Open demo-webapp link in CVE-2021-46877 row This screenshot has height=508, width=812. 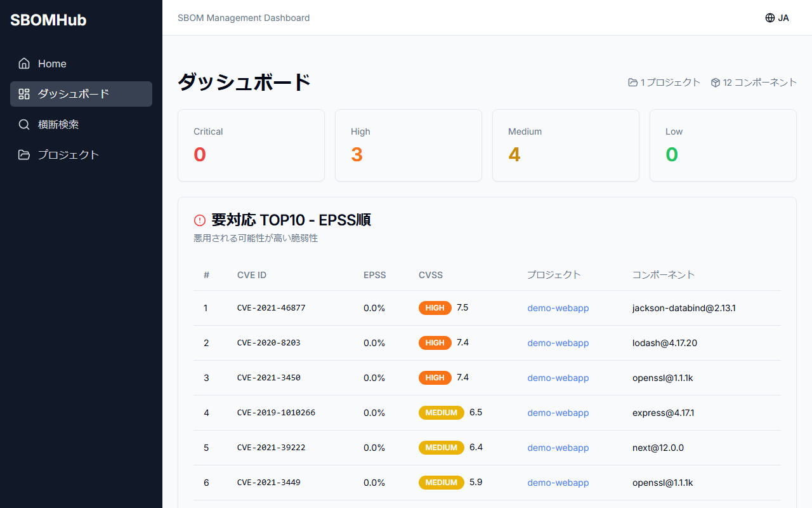(x=558, y=308)
